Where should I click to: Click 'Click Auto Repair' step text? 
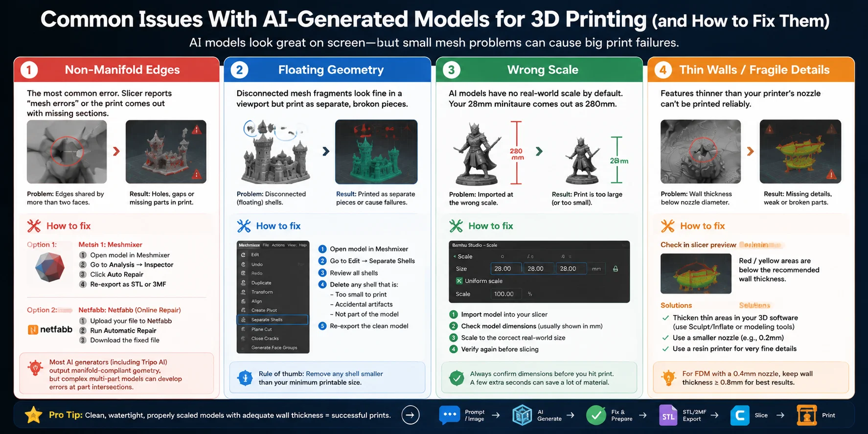click(x=116, y=274)
